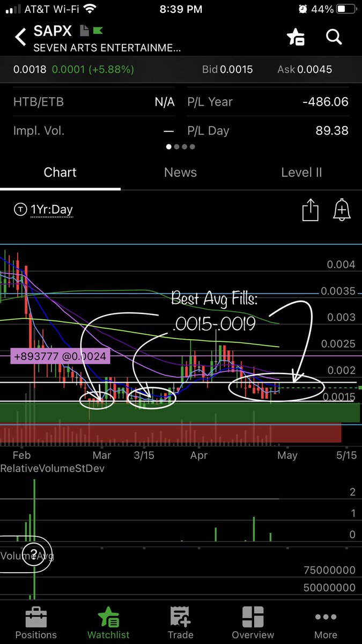Switch to the Chart tab
This screenshot has width=362, height=644.
60,172
